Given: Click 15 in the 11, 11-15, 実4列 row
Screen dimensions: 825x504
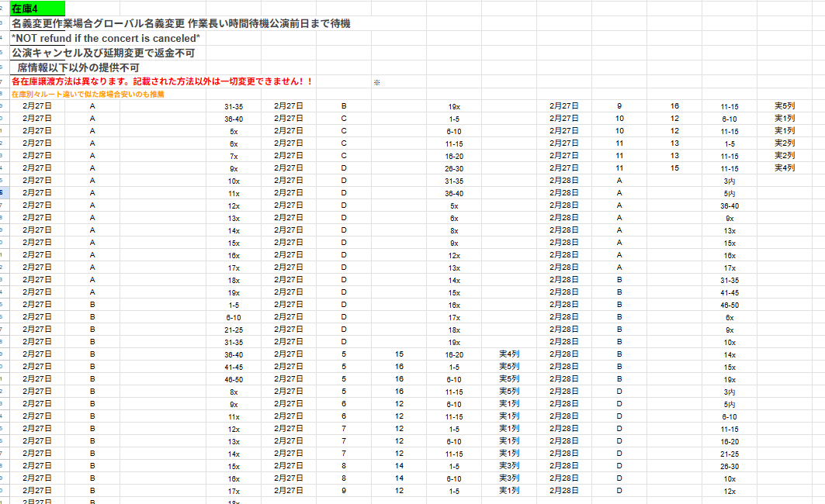Looking at the screenshot, I should 674,168.
